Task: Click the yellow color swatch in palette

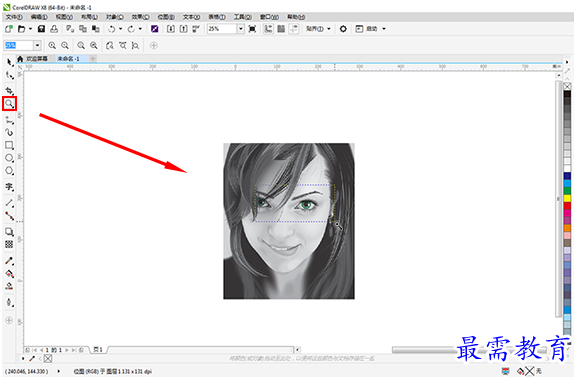Action: pyautogui.click(x=567, y=198)
